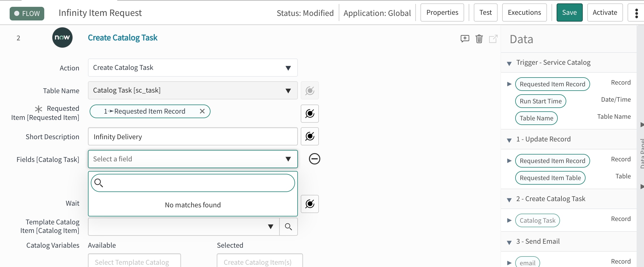Screen dimensions: 644x267
Task: Click the Catalog Variables label
Action: coord(53,245)
